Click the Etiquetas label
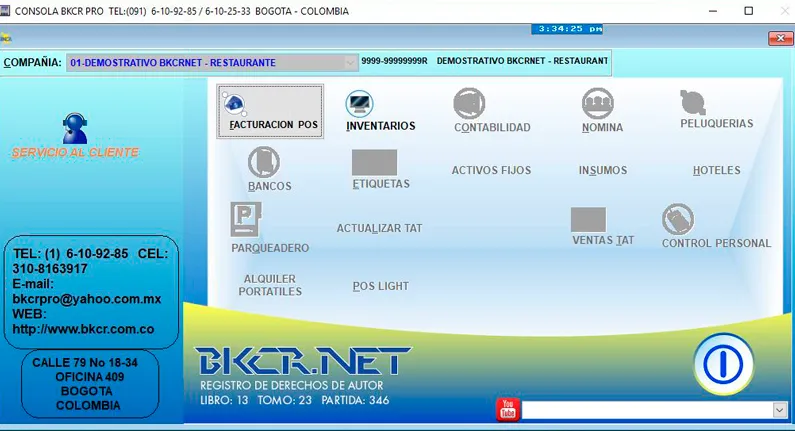Screen dimensions: 795x431 [381, 184]
